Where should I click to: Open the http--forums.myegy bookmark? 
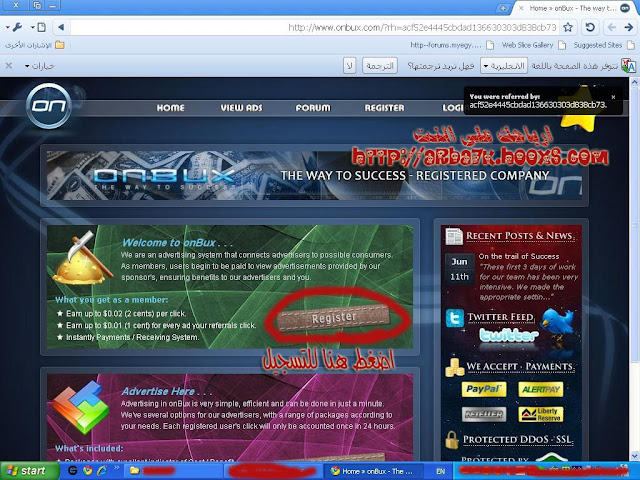pos(452,45)
